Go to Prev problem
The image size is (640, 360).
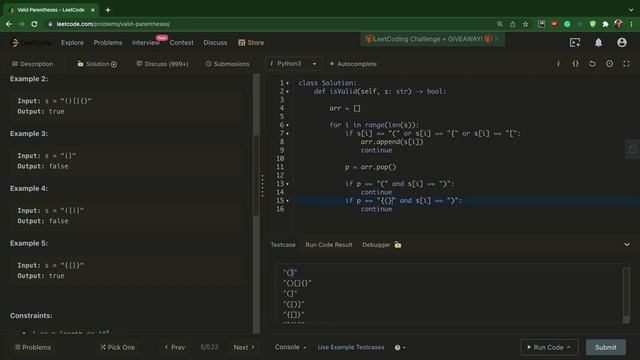pos(175,347)
